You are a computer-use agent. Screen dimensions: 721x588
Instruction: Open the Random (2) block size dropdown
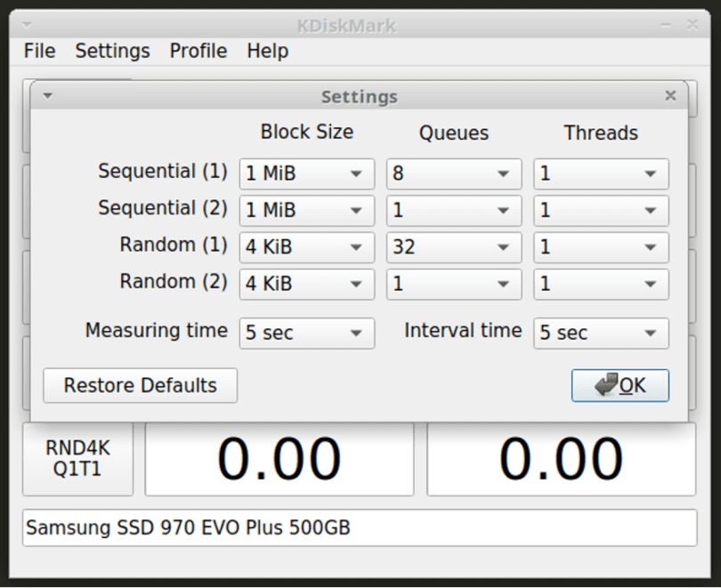tap(306, 283)
